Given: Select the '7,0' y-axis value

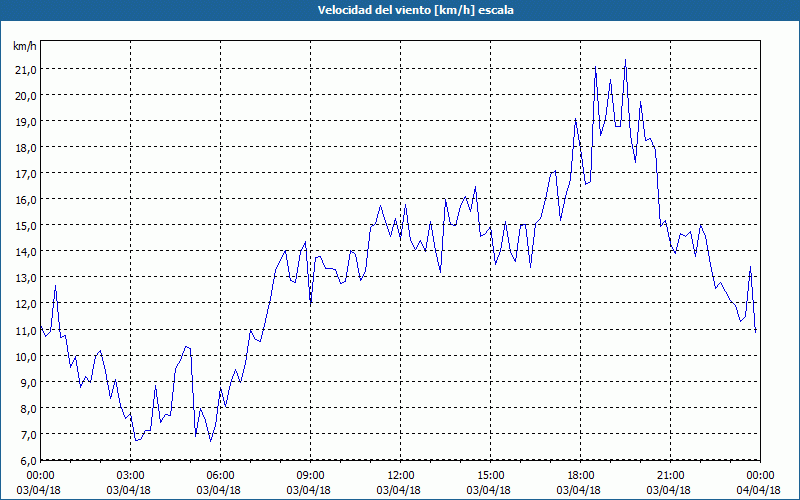Looking at the screenshot, I should 28,434.
